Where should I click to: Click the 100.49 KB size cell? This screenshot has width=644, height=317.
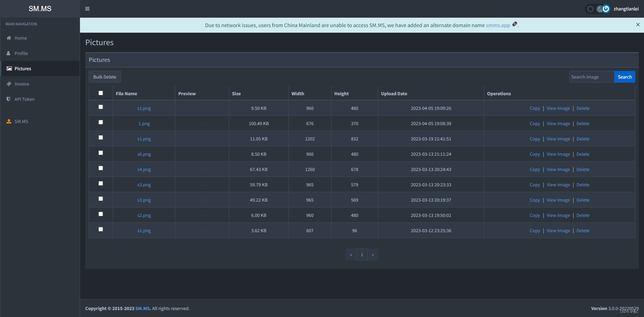(x=259, y=124)
